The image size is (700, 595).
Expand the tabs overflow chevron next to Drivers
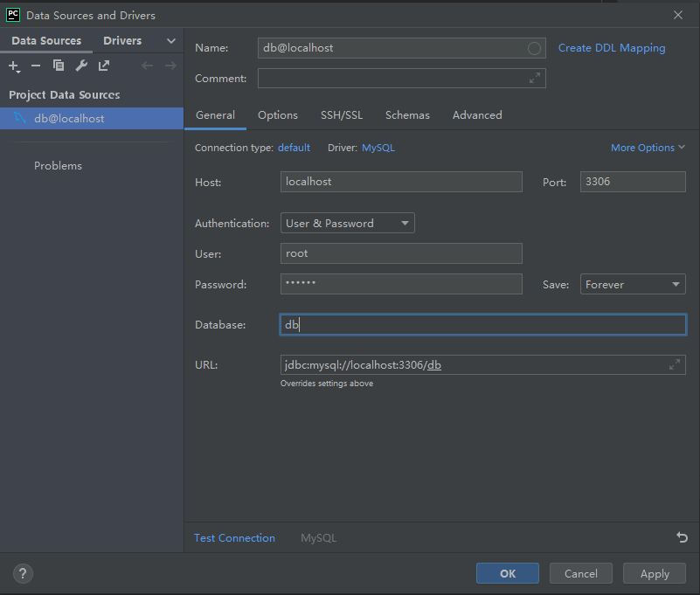[x=171, y=41]
